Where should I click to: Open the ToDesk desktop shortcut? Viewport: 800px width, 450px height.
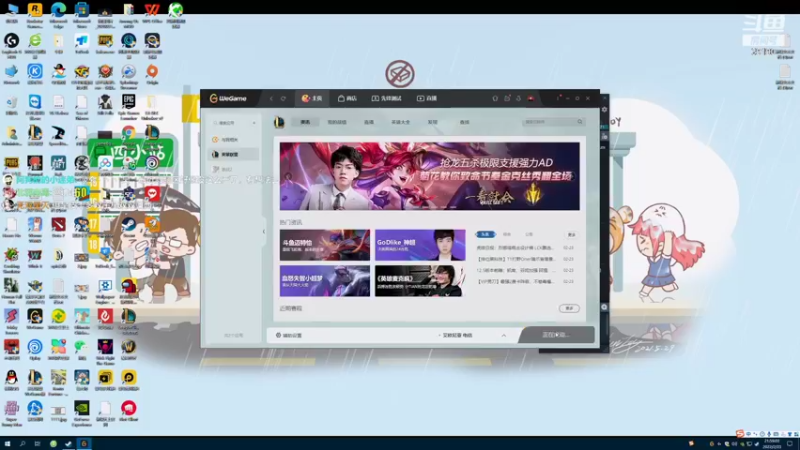click(82, 45)
